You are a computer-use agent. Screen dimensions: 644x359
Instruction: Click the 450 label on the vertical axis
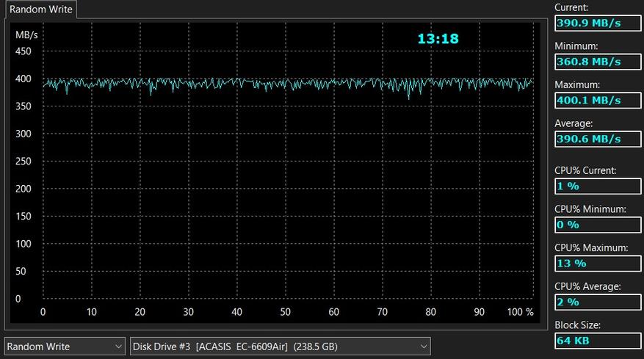[23, 51]
